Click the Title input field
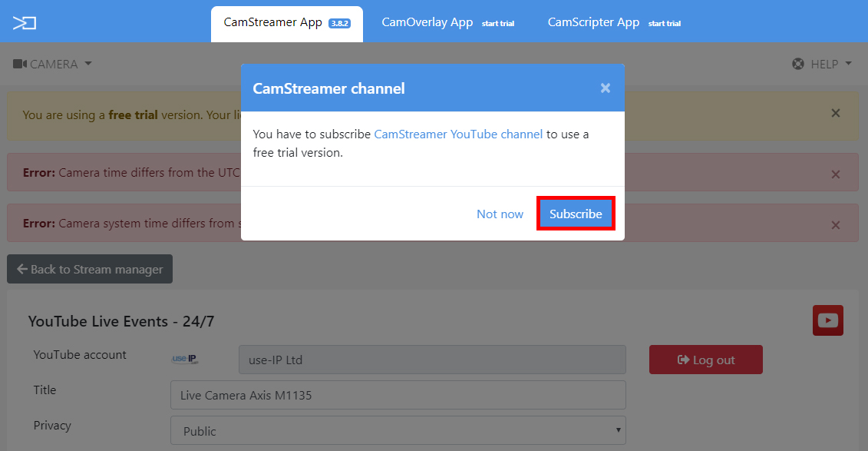This screenshot has height=451, width=868. [x=398, y=396]
